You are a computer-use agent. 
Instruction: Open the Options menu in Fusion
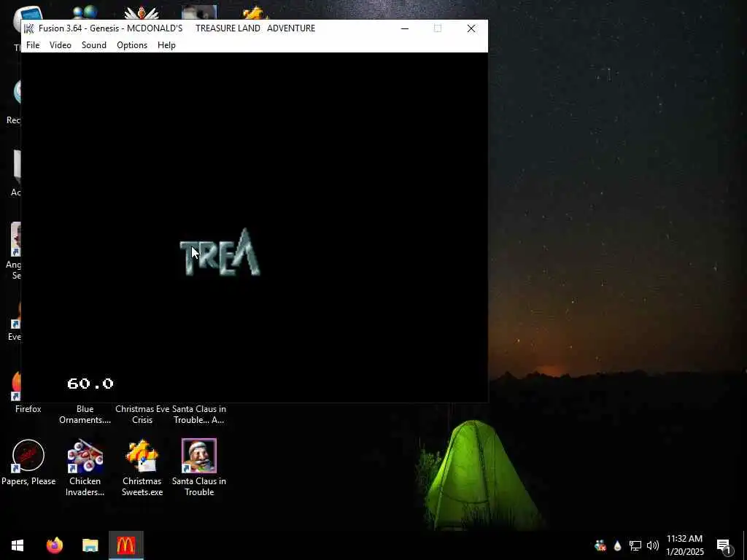pyautogui.click(x=132, y=44)
